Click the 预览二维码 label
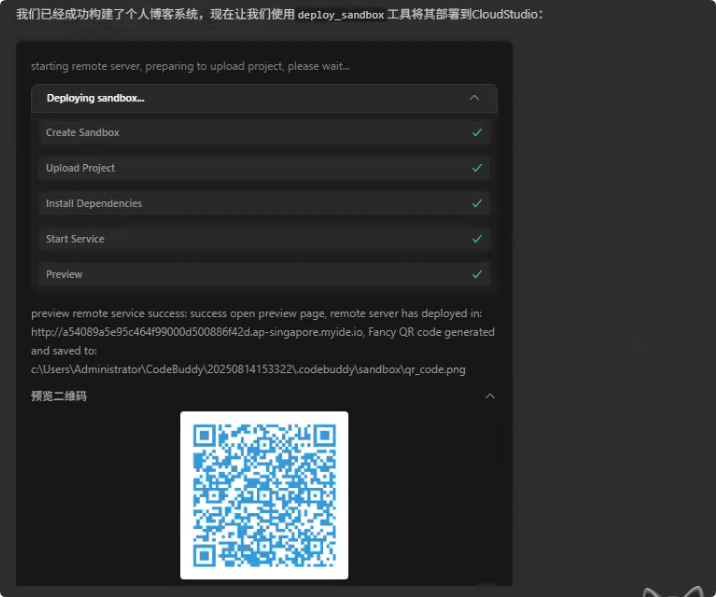Viewport: 716px width, 597px height. (x=58, y=396)
